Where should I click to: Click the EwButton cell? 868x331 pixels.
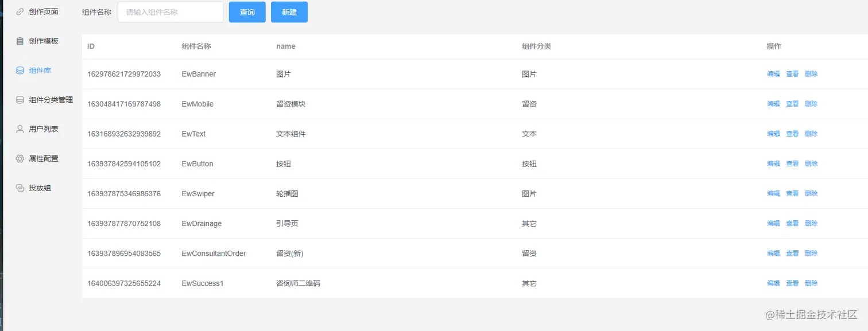point(197,163)
